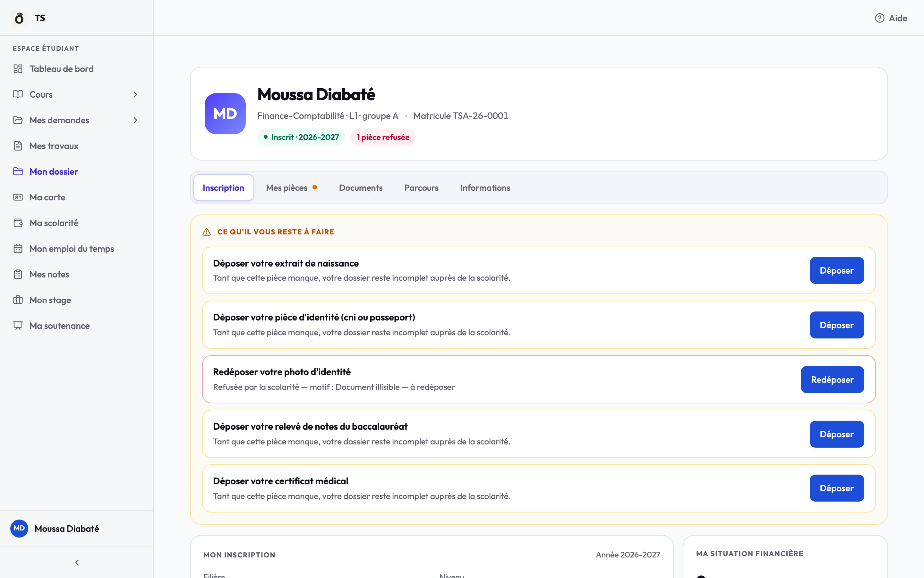The width and height of the screenshot is (924, 578).
Task: Click the Mes demandes folder icon
Action: pyautogui.click(x=18, y=120)
